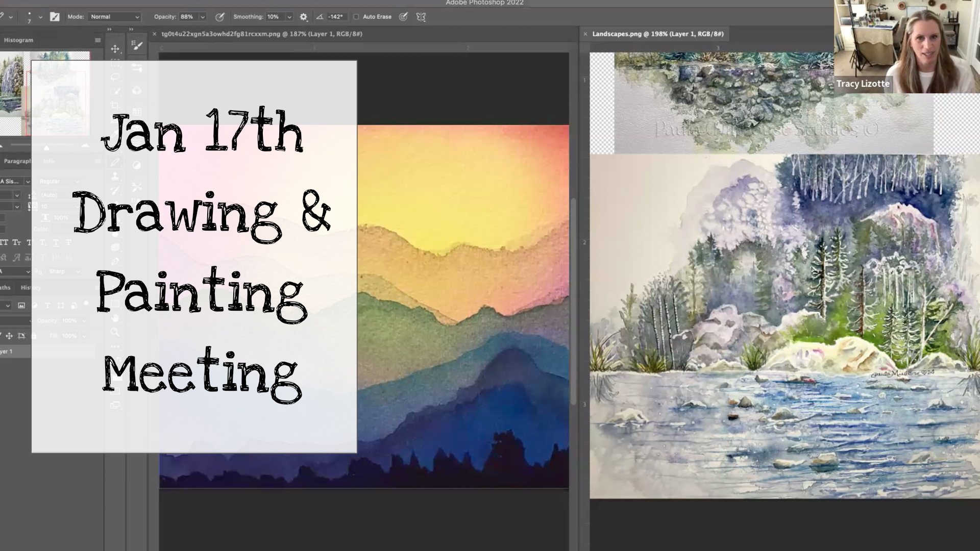The height and width of the screenshot is (551, 980).
Task: Open the brush preset picker arrow
Action: pyautogui.click(x=40, y=17)
